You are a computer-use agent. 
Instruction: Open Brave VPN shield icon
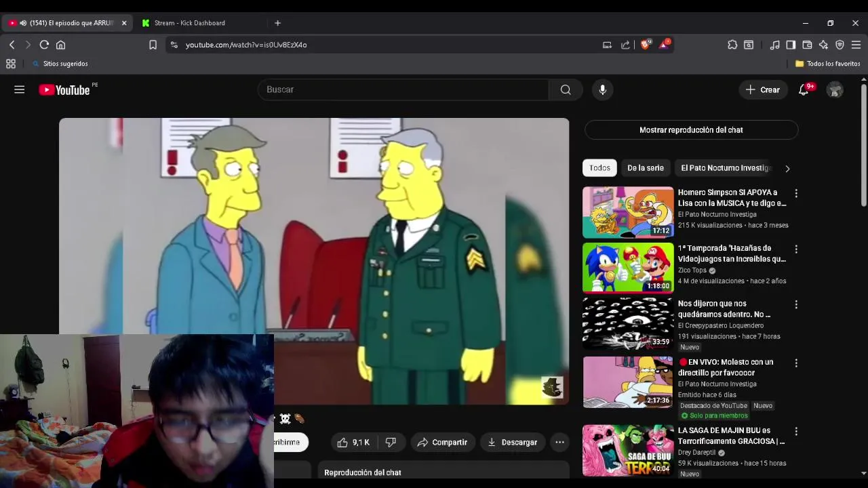[x=840, y=45]
